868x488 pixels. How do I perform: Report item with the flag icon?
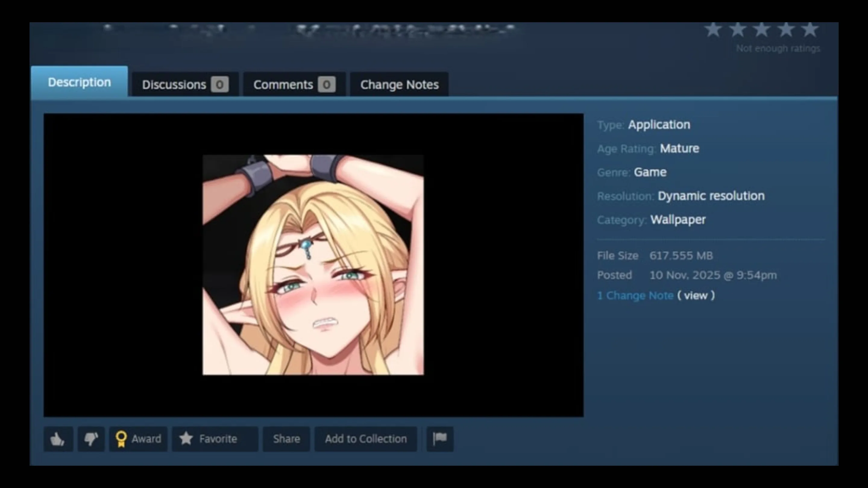point(440,439)
